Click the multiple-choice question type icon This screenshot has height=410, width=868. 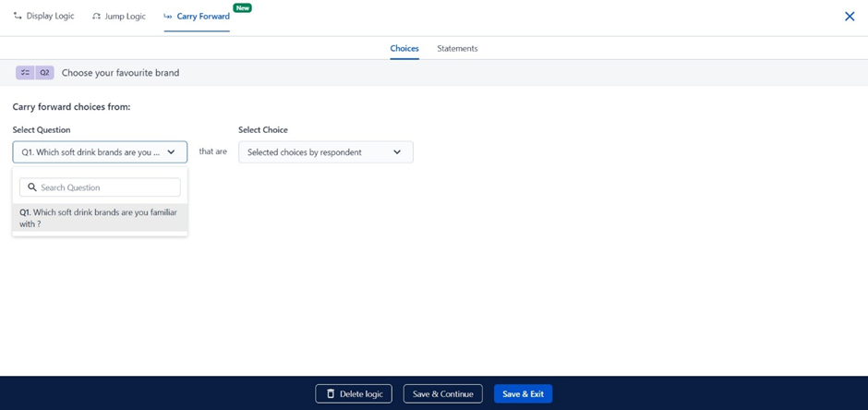pyautogui.click(x=25, y=72)
